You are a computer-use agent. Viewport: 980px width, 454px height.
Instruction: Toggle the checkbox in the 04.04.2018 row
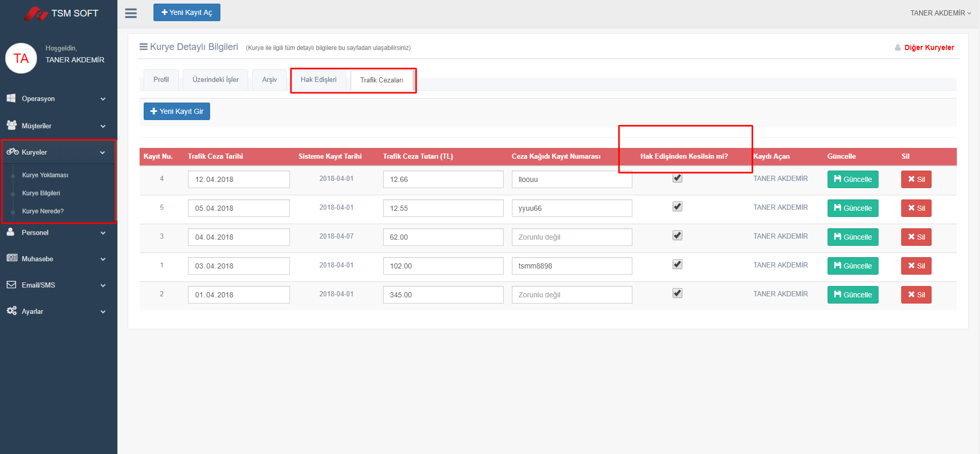coord(677,236)
